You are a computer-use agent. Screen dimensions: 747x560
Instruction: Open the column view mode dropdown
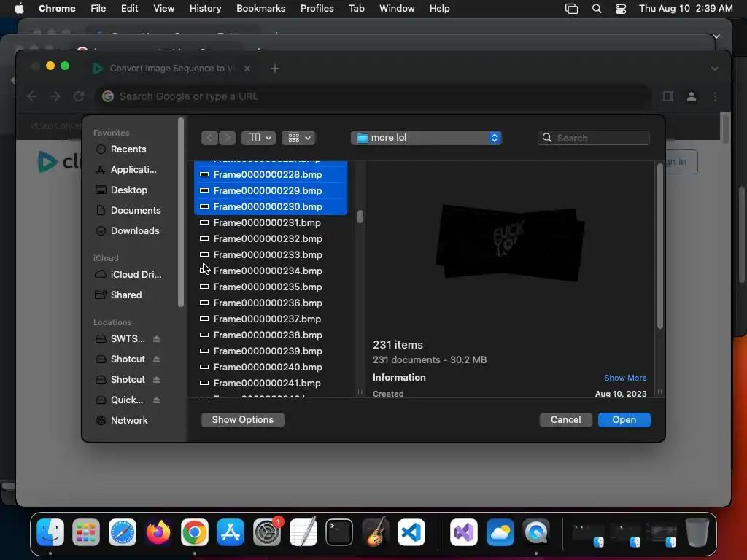click(259, 138)
